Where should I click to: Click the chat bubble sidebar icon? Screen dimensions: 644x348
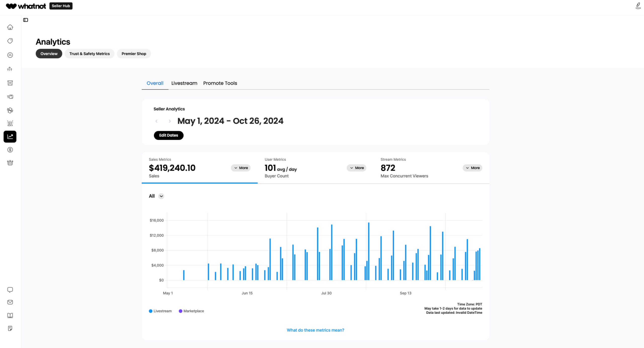tap(10, 290)
